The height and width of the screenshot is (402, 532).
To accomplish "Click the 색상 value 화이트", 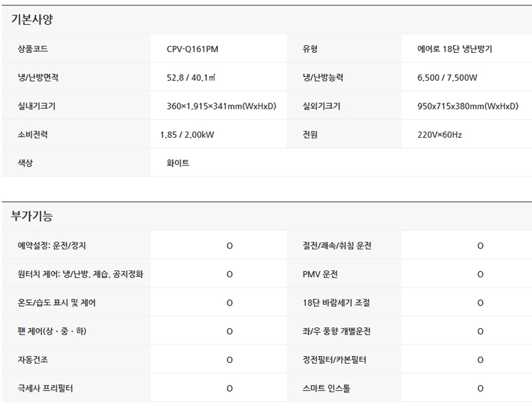I will click(x=178, y=163).
